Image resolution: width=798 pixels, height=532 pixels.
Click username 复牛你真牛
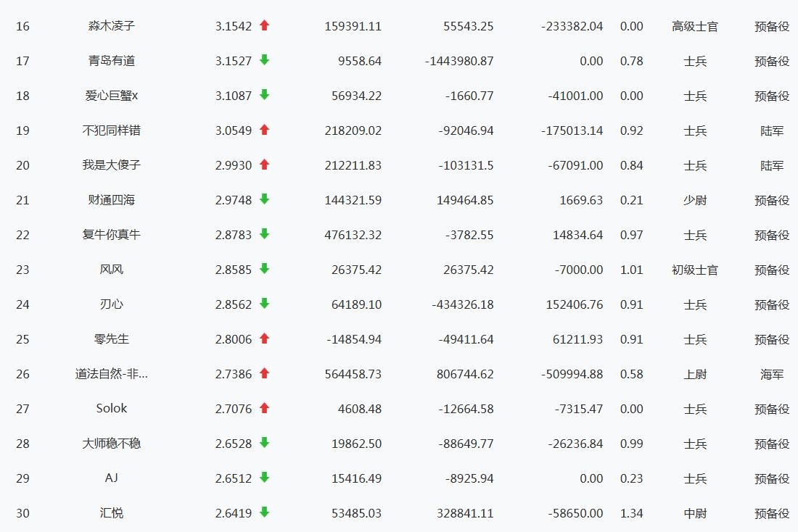(112, 235)
